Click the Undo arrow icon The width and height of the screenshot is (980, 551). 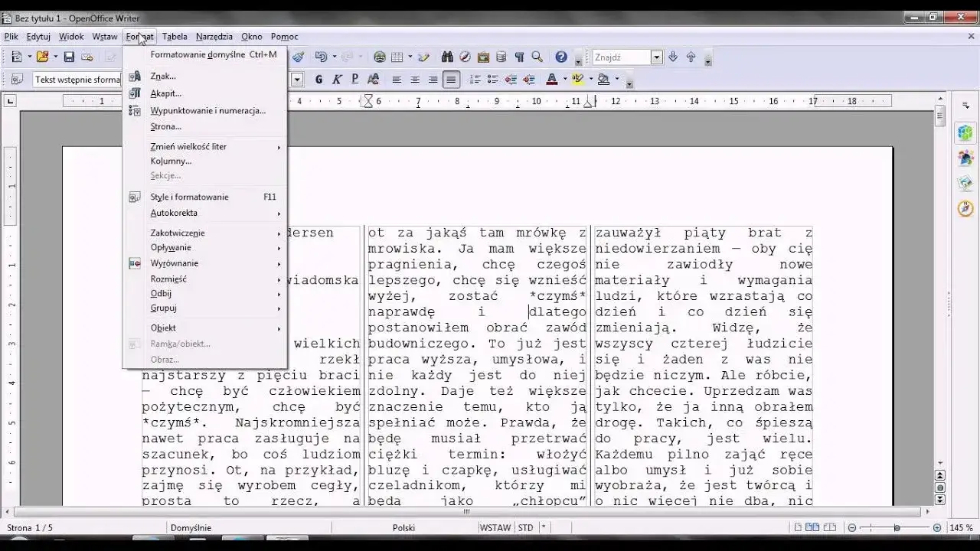pos(321,57)
